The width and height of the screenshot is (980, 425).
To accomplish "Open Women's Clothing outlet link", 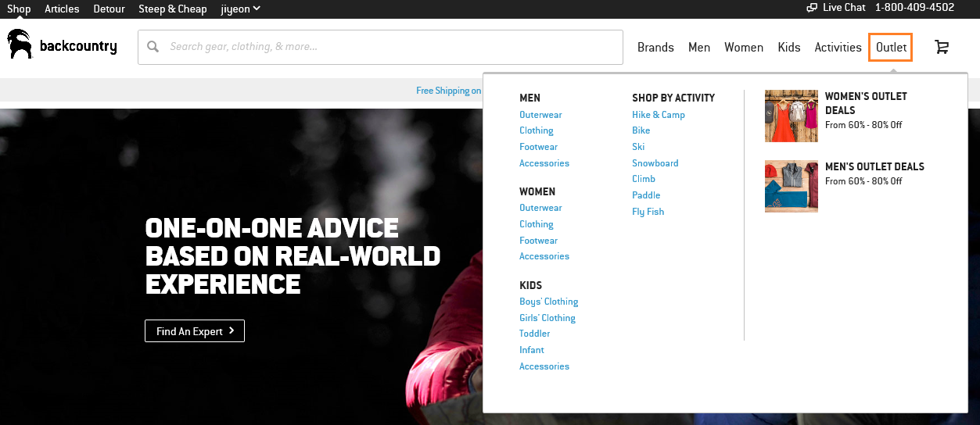I will [x=536, y=224].
